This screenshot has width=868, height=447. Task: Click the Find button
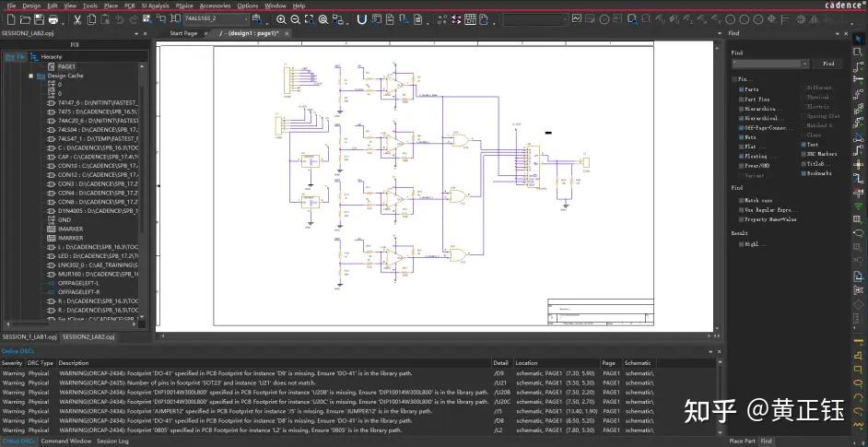coord(828,64)
